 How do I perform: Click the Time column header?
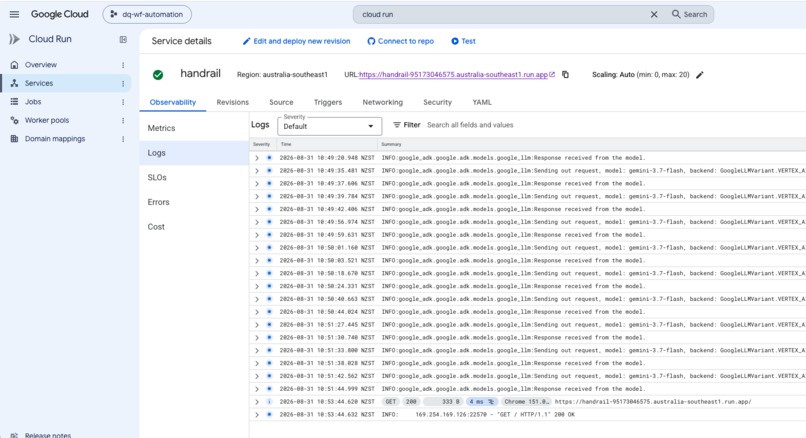pos(286,144)
